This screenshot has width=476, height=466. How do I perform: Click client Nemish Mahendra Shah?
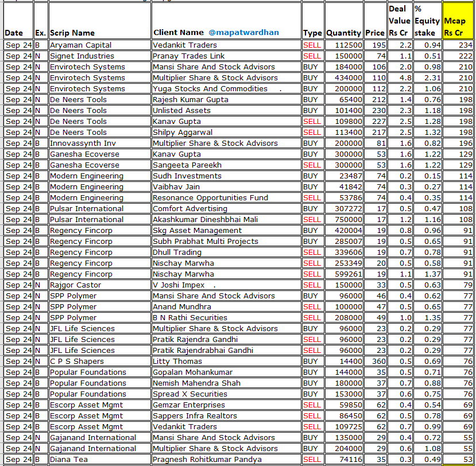click(226, 383)
